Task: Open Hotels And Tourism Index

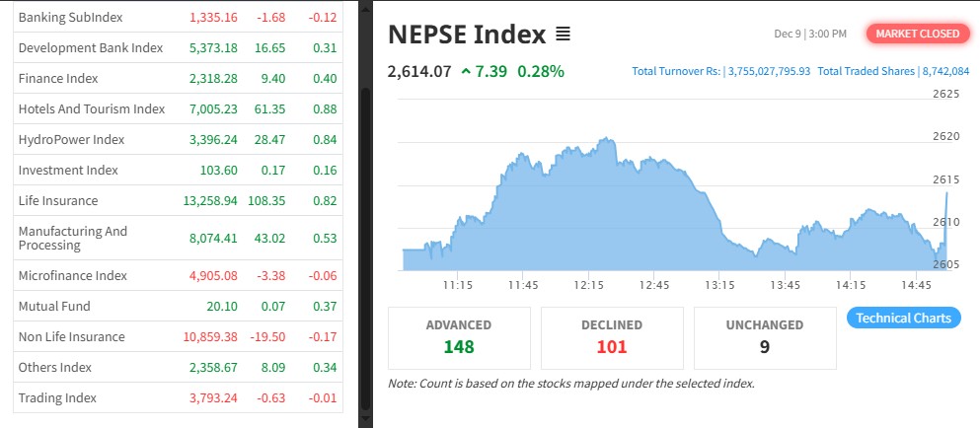Action: (x=92, y=108)
